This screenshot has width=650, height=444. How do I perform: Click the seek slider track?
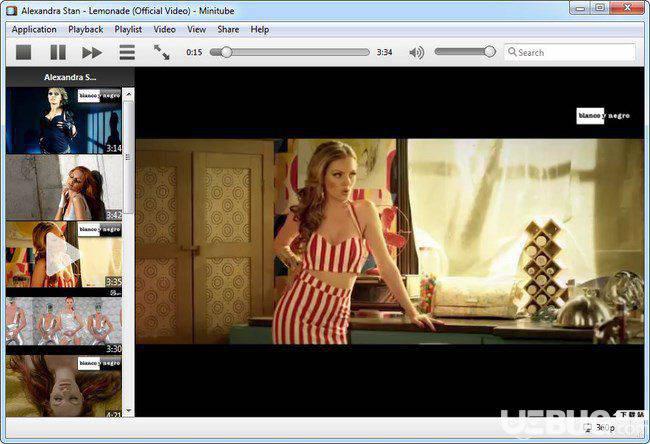pos(290,52)
